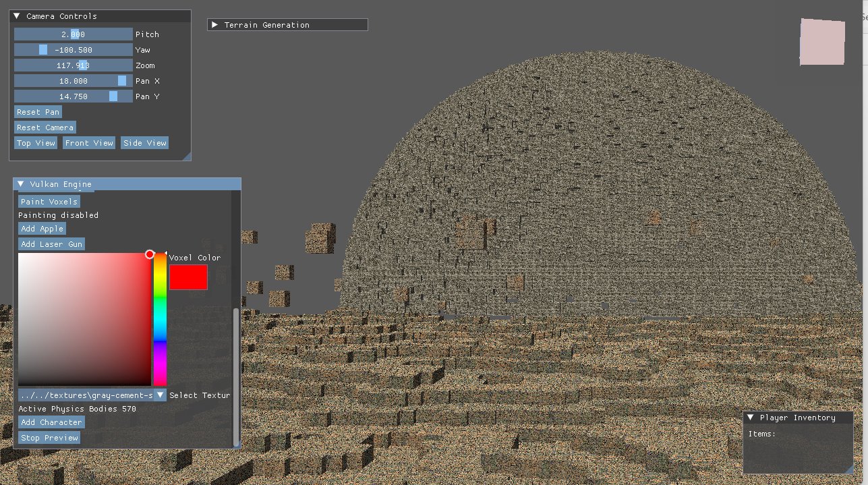The image size is (868, 485).
Task: Click the Pan Y slider
Action: pos(73,96)
